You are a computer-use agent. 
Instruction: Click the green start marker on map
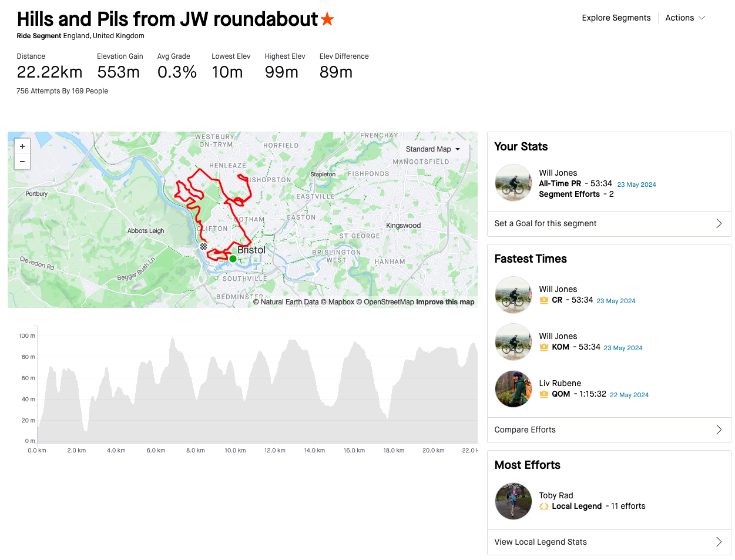point(233,259)
